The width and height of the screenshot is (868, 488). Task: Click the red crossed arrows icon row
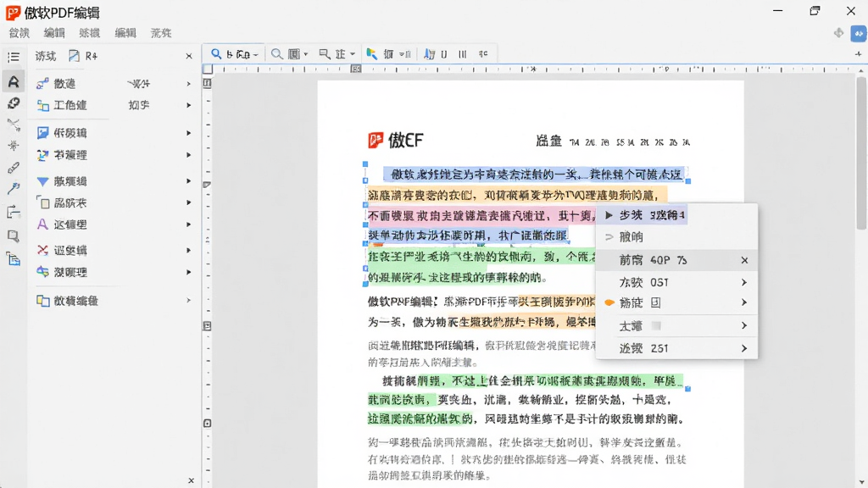point(42,250)
